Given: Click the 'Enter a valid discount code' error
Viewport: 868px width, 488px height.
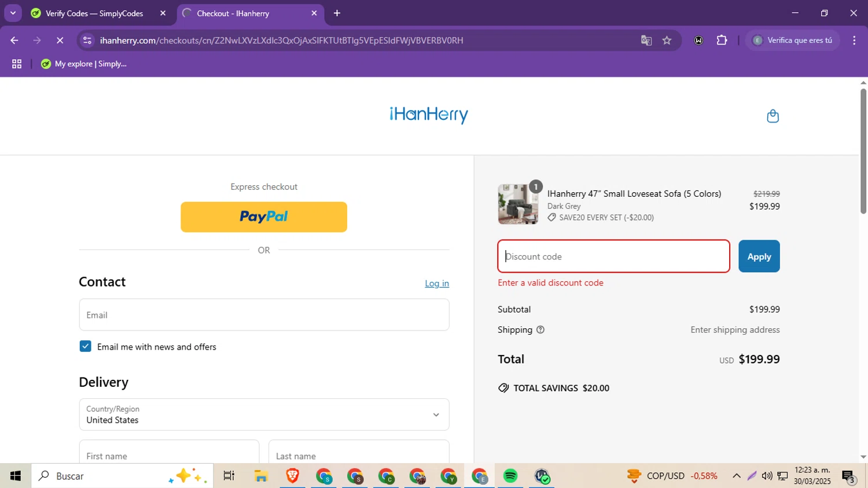Looking at the screenshot, I should pyautogui.click(x=550, y=283).
